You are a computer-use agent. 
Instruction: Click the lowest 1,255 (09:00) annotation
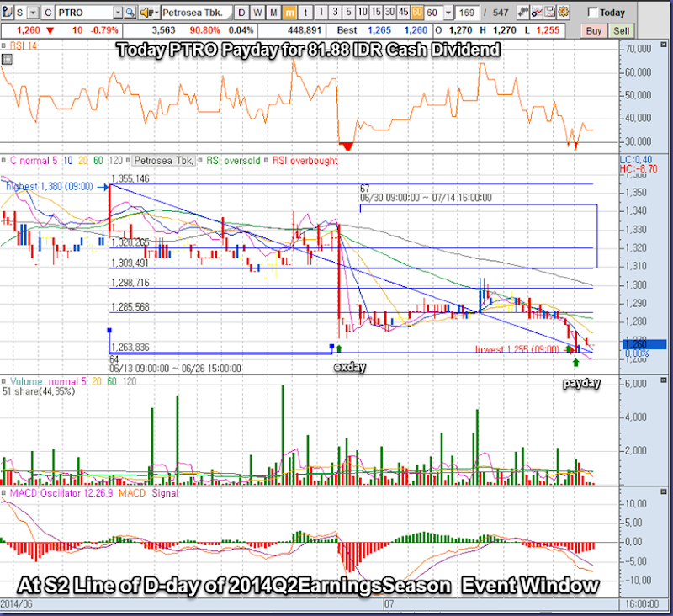click(517, 349)
